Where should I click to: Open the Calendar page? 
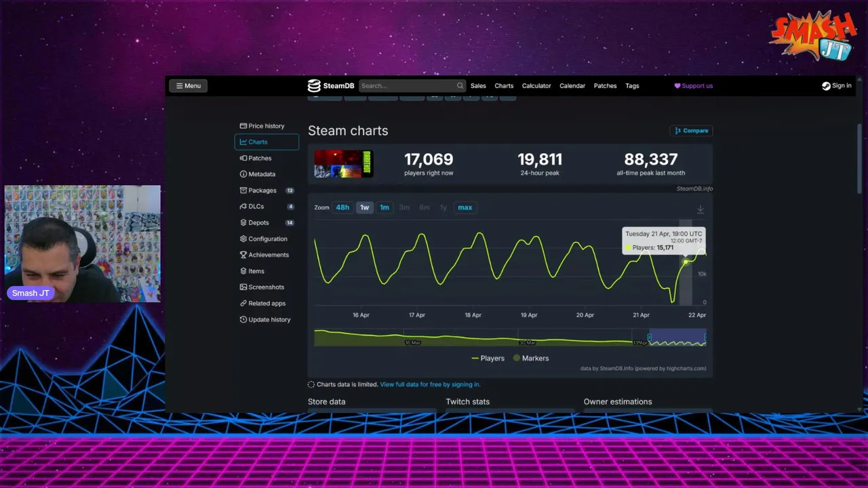point(572,85)
